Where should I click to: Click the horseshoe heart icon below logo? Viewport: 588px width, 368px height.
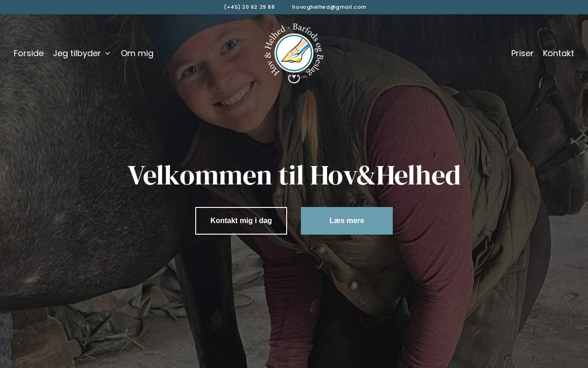click(294, 79)
